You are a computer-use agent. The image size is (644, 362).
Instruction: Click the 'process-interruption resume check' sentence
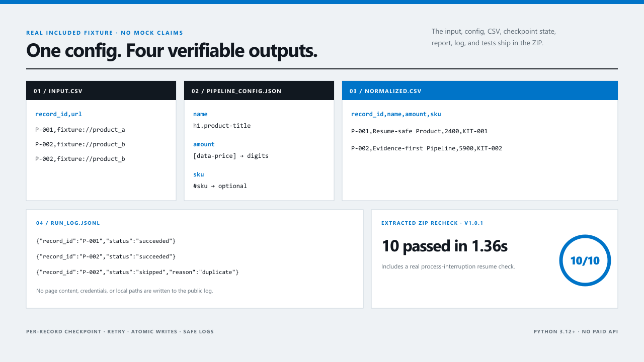448,266
